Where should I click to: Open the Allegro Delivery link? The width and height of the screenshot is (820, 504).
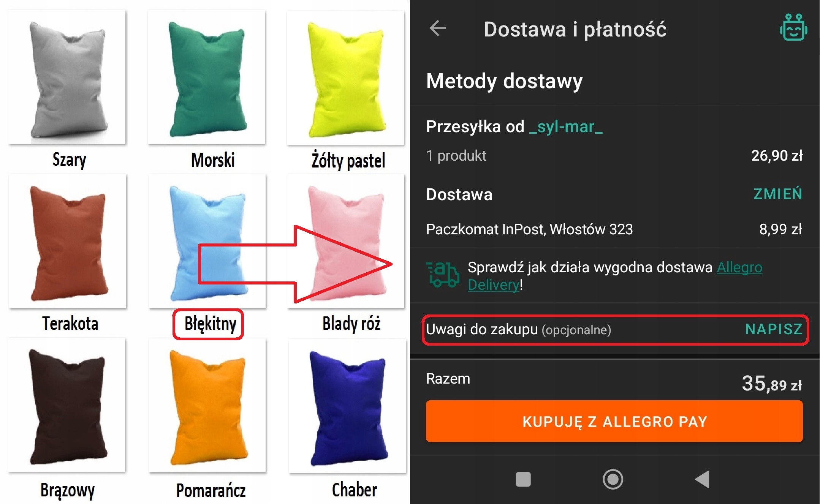pos(615,276)
